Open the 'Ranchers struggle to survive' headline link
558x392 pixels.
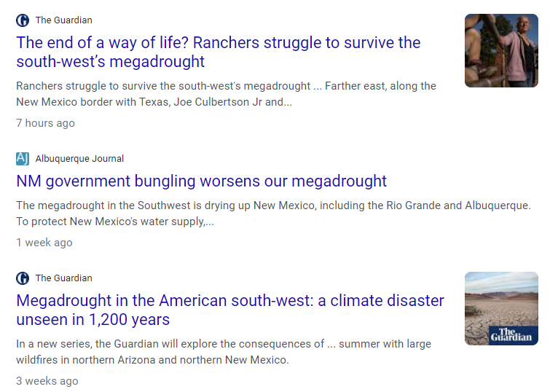(218, 52)
